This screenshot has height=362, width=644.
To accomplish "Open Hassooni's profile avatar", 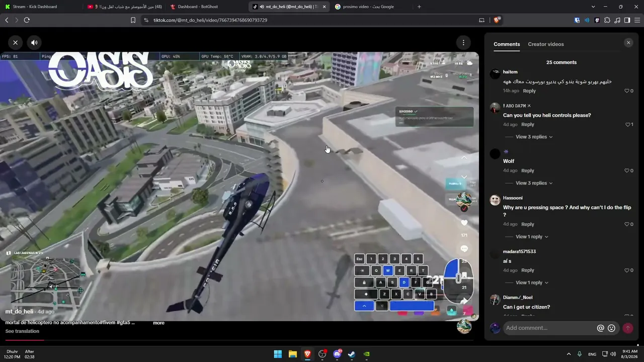I will (x=495, y=200).
